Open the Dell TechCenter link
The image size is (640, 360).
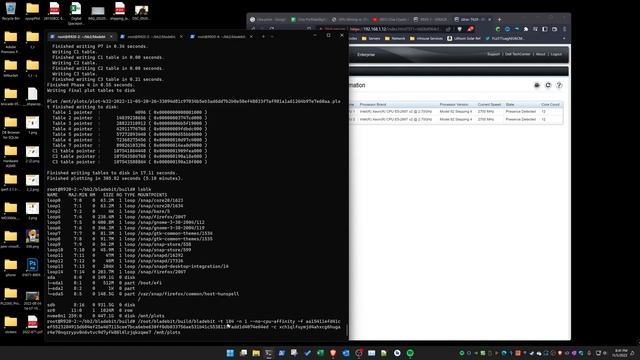(x=518, y=54)
